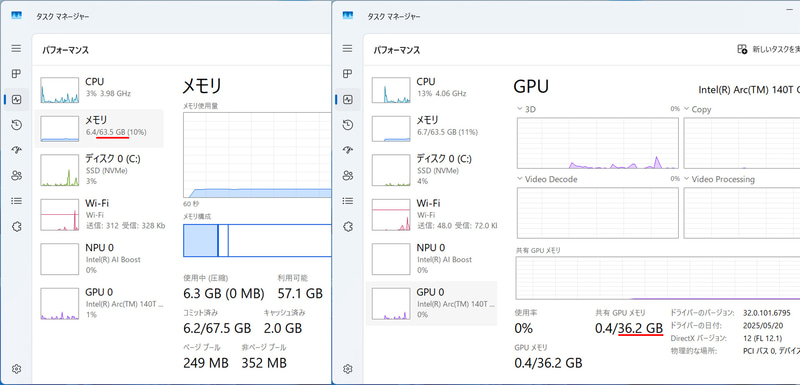The image size is (800, 385).
Task: Click 新しいタスク run new task button
Action: point(768,49)
